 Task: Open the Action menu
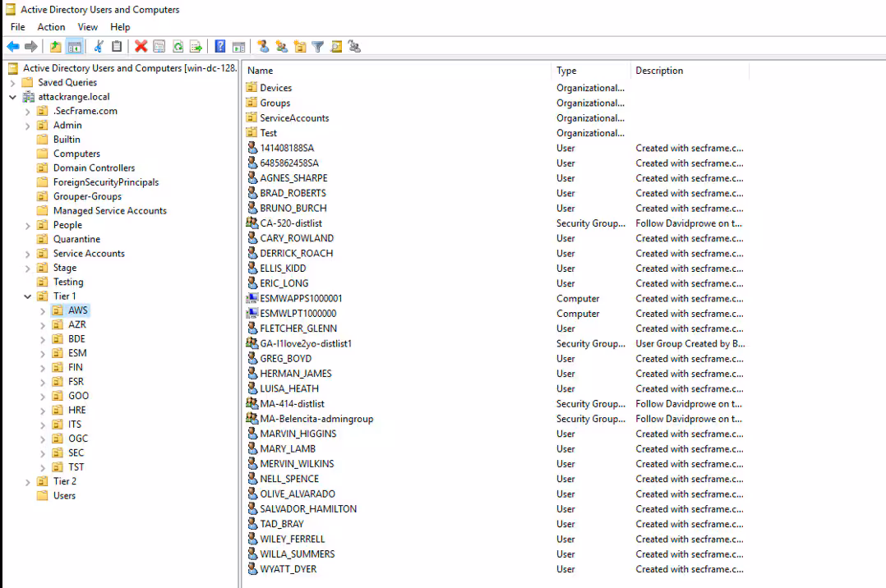tap(51, 27)
